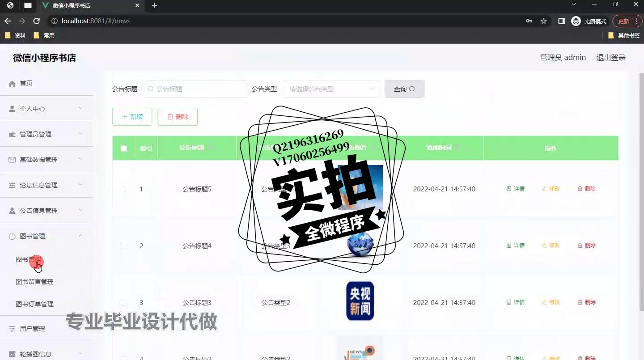Click the 微信小程序书店 site title
The height and width of the screenshot is (360, 644).
[45, 58]
